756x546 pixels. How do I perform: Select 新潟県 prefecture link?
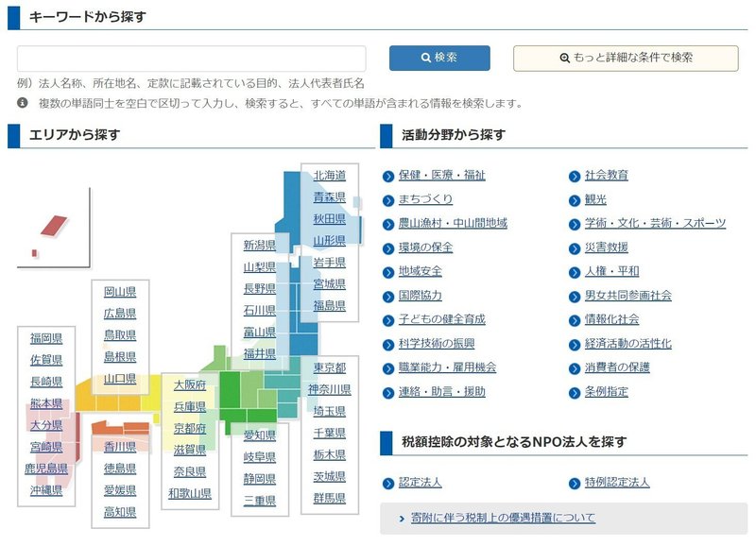tap(260, 246)
